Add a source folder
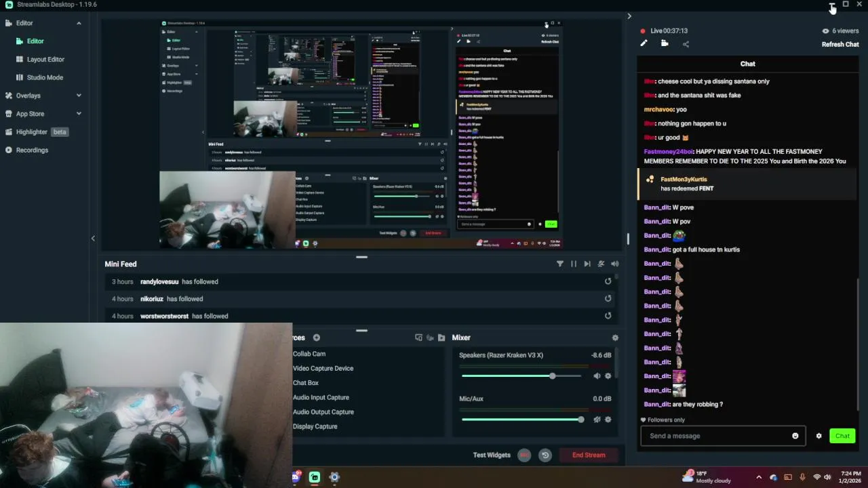The image size is (868, 488). pos(441,338)
